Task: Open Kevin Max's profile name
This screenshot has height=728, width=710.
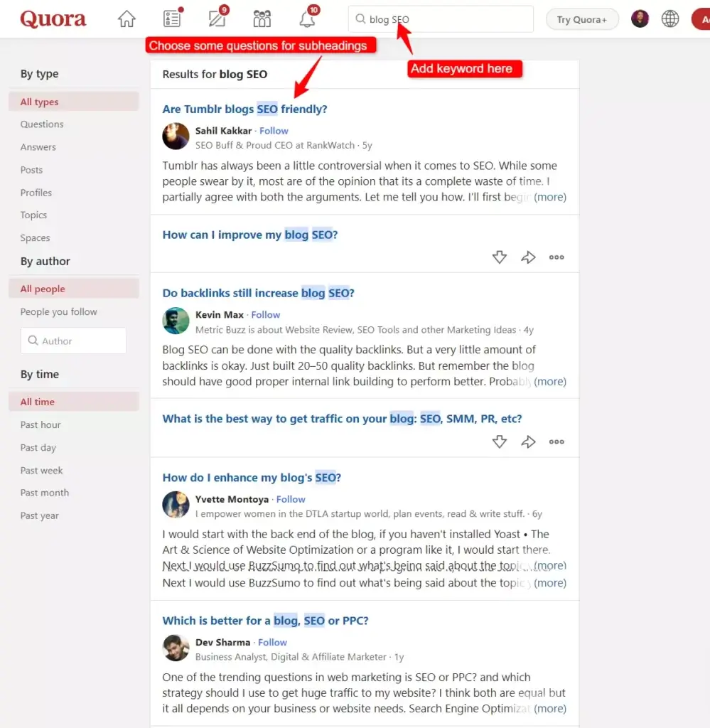Action: [x=220, y=315]
